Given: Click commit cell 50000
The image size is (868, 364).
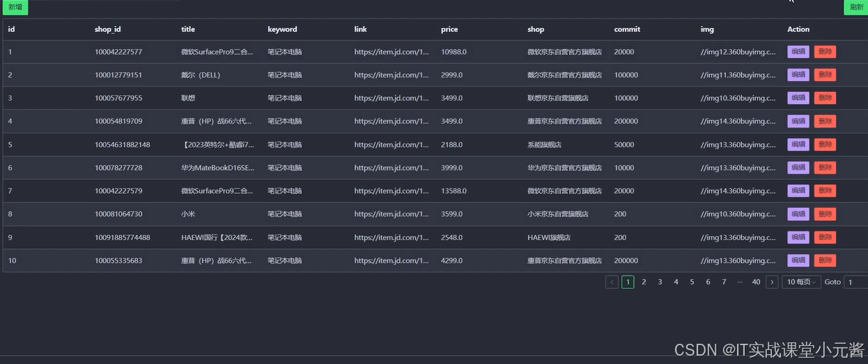Looking at the screenshot, I should click(x=624, y=144).
